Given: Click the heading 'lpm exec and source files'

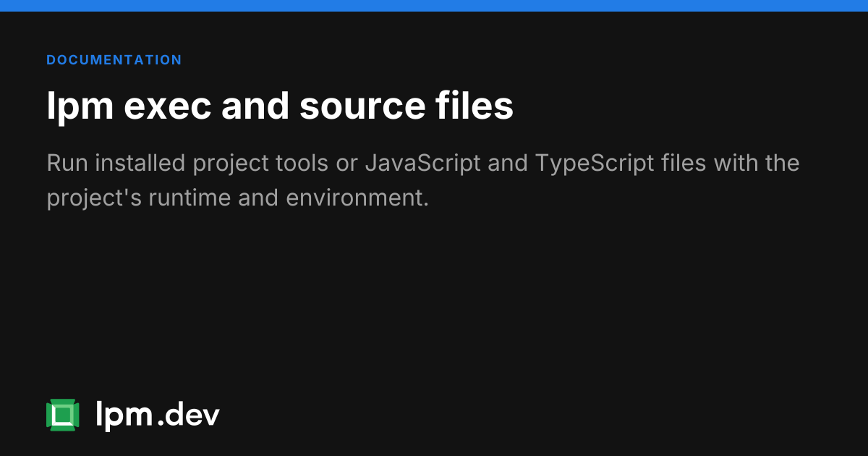Looking at the screenshot, I should [x=280, y=106].
